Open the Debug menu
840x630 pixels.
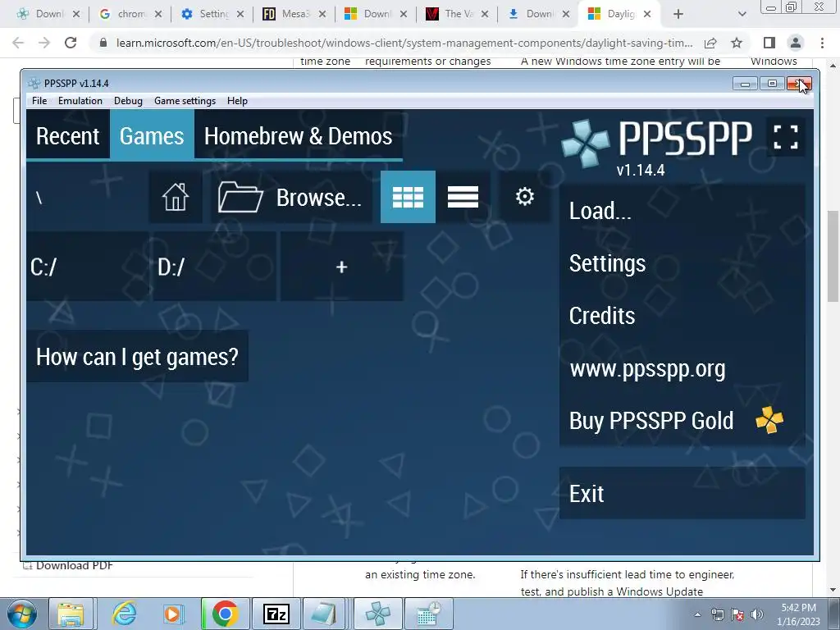click(128, 101)
